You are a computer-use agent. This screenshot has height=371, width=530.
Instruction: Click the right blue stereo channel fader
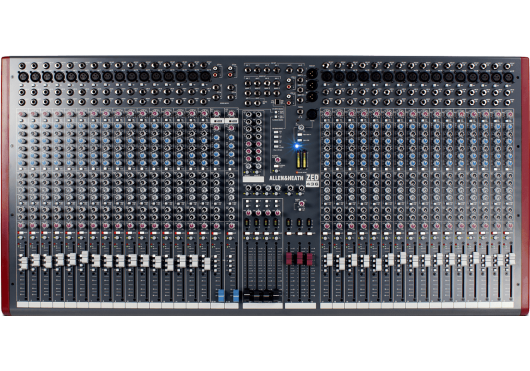tap(236, 295)
